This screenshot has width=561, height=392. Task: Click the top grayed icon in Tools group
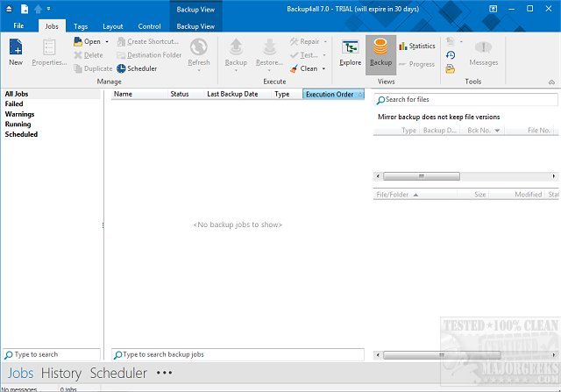coord(451,41)
